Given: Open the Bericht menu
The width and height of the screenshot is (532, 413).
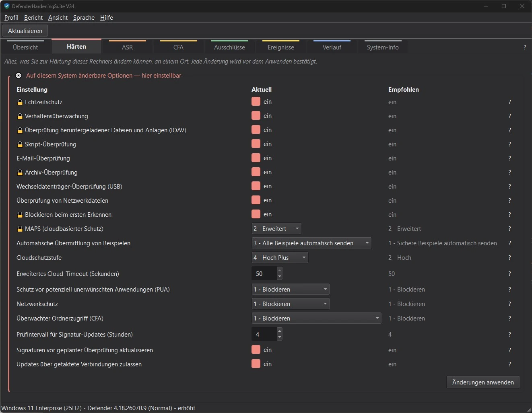Looking at the screenshot, I should (33, 18).
